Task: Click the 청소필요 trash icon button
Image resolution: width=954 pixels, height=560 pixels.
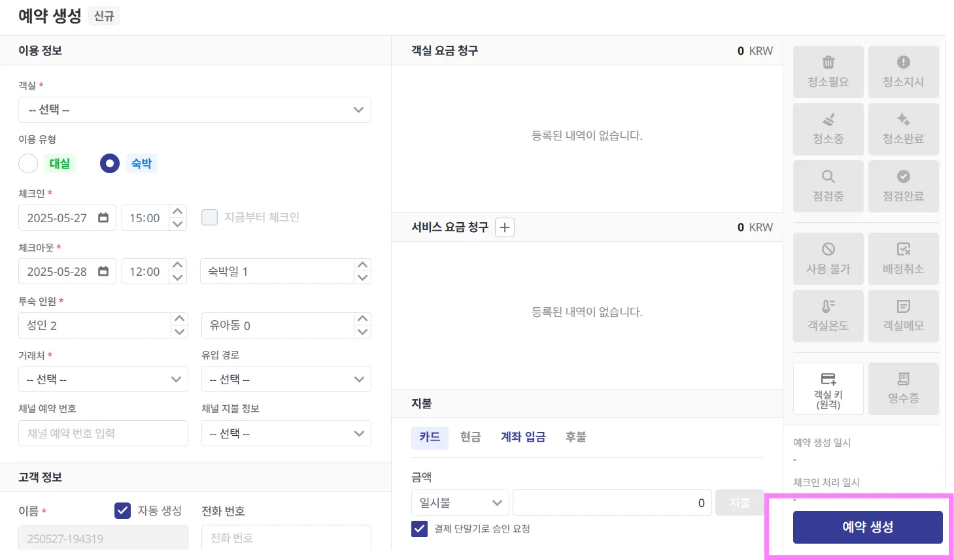Action: click(828, 71)
